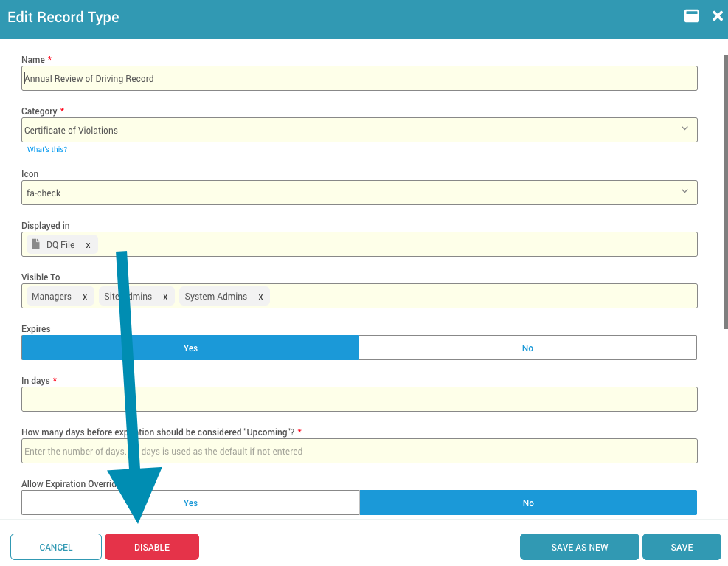Remove System Admins tag
Viewport: 728px width, 566px height.
pos(260,297)
